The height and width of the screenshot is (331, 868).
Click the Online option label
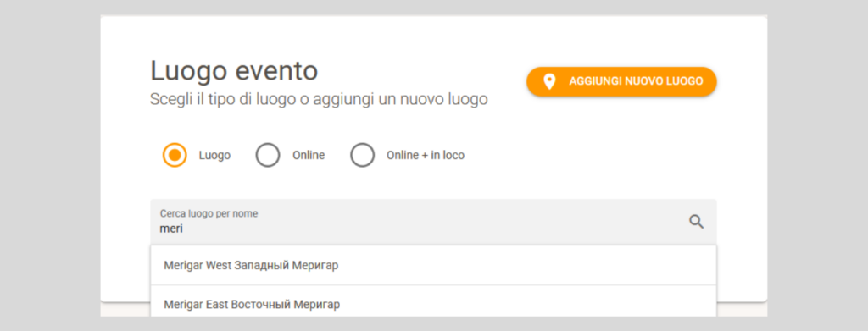309,155
